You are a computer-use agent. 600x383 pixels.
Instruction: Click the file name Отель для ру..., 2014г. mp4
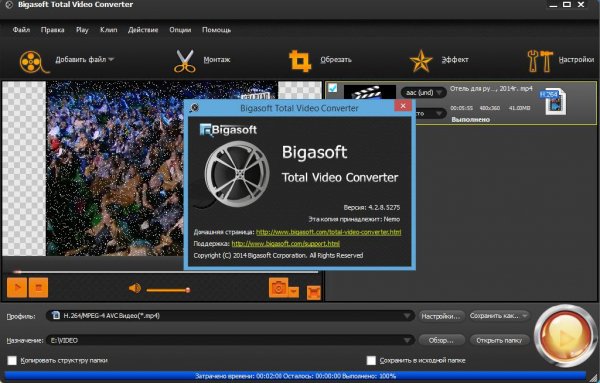491,89
